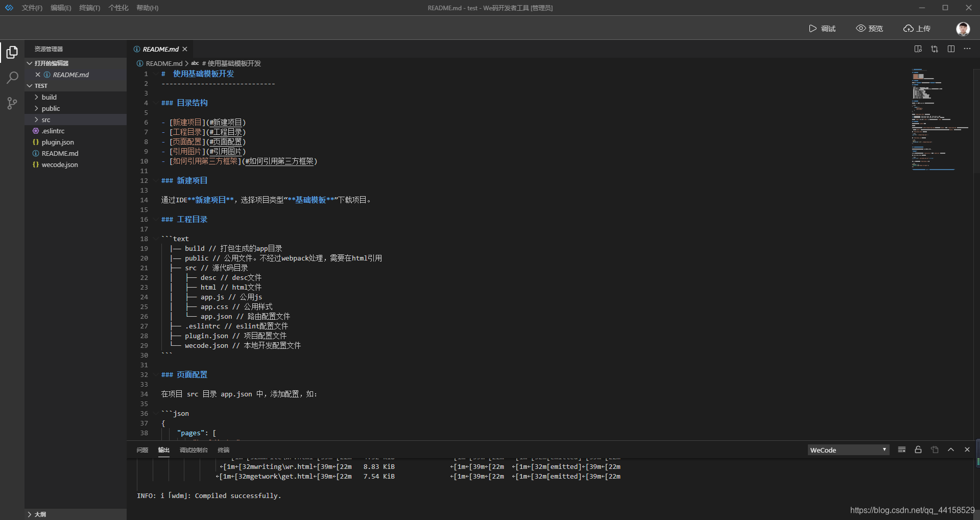980x520 pixels.
Task: Click the ### 新建项目 heading
Action: pos(184,181)
